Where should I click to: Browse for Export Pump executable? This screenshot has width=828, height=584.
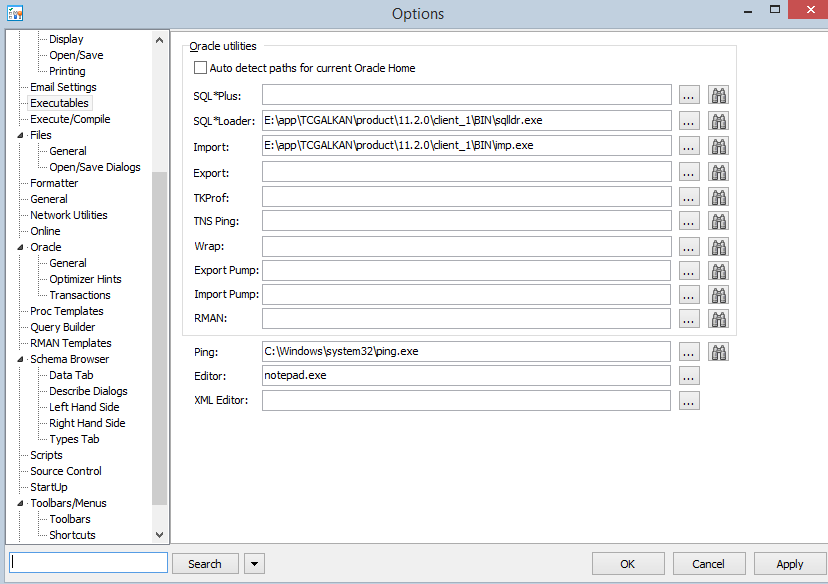(x=689, y=271)
